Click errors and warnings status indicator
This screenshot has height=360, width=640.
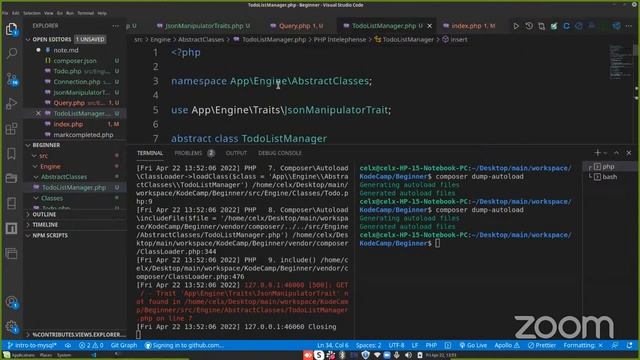[x=91, y=345]
